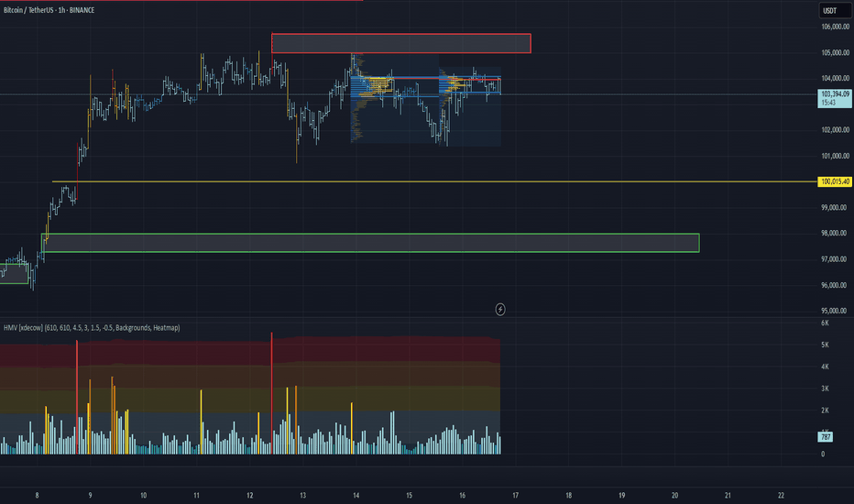The image size is (854, 504).
Task: Click the 99,000.00 price axis label
Action: coord(834,208)
